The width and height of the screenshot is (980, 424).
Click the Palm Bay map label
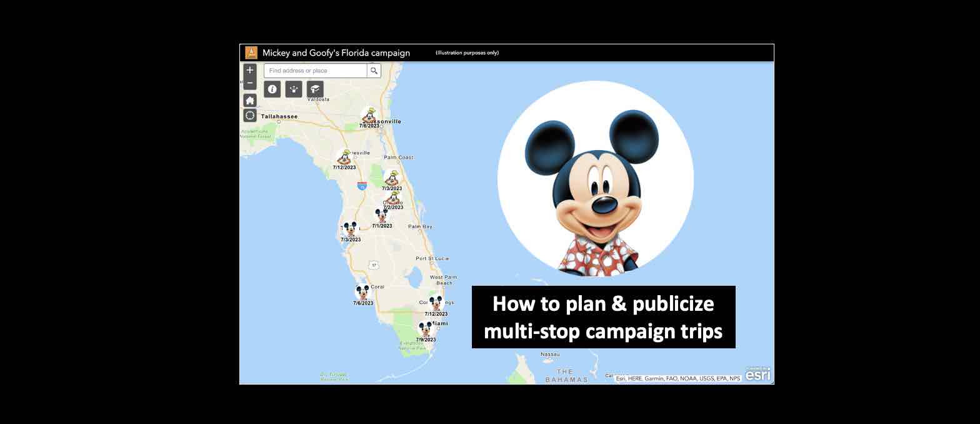click(x=420, y=226)
